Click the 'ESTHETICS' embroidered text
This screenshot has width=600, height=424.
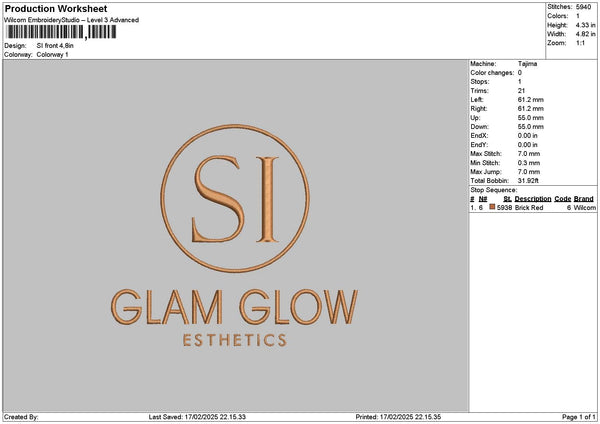coord(235,340)
